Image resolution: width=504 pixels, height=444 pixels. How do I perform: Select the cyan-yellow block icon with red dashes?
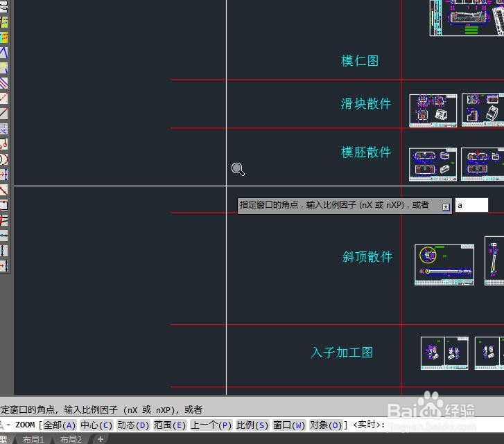click(3, 37)
